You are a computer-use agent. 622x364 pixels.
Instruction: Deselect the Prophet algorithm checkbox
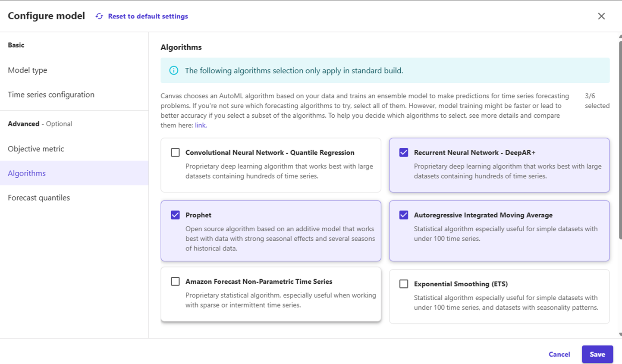click(x=175, y=215)
